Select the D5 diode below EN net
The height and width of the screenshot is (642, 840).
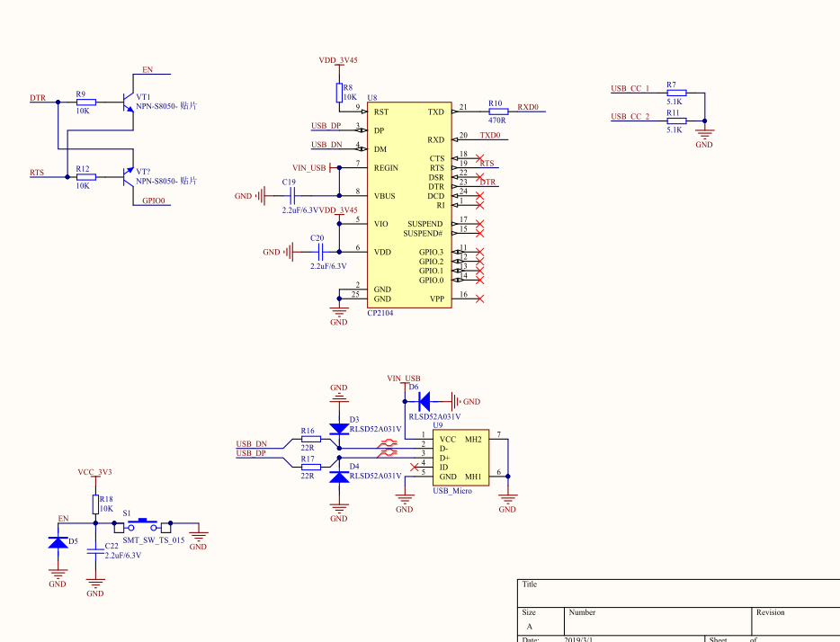58,542
